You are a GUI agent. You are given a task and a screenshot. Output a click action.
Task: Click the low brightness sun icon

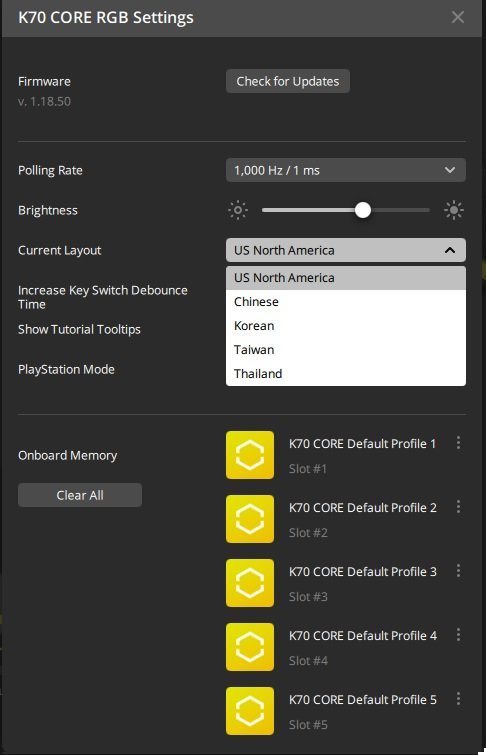tap(238, 210)
